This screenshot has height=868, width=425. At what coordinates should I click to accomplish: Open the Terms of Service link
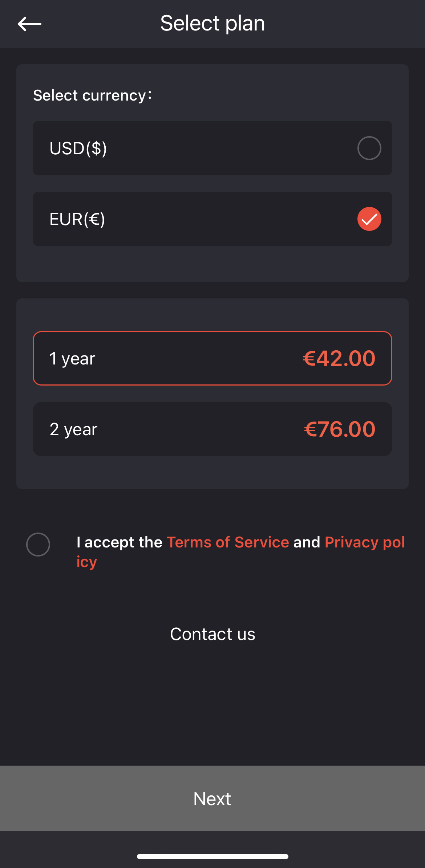pyautogui.click(x=228, y=542)
